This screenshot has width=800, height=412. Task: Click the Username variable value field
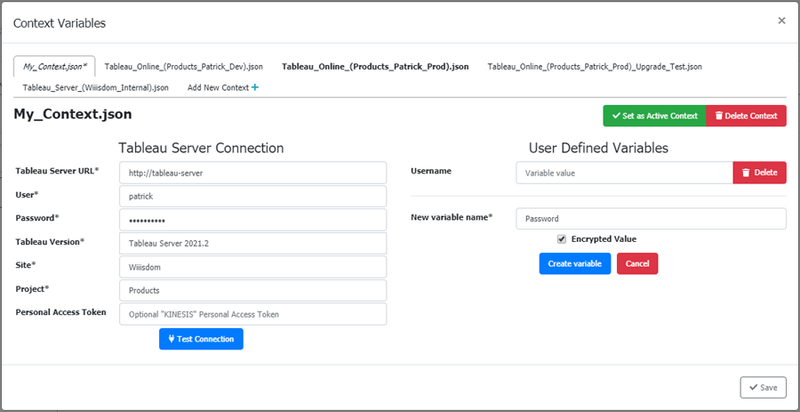[x=624, y=173]
